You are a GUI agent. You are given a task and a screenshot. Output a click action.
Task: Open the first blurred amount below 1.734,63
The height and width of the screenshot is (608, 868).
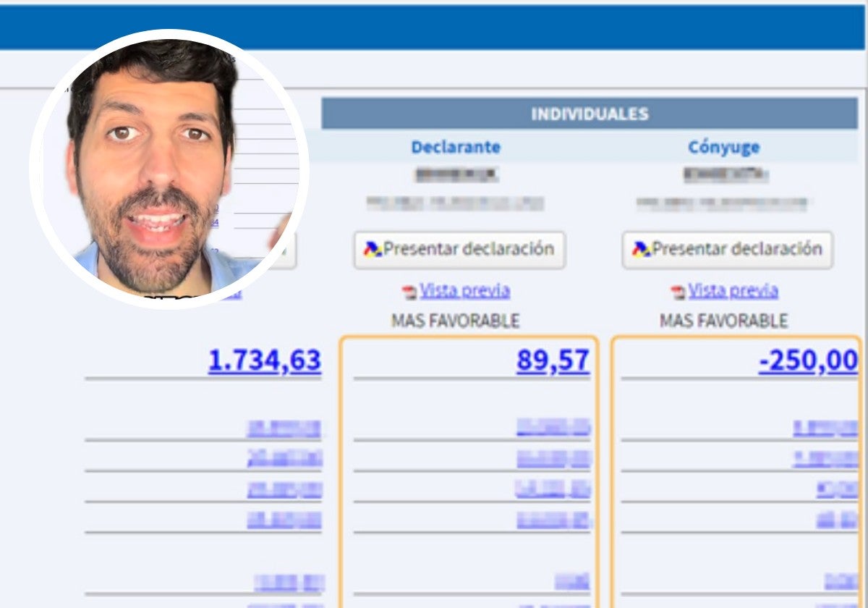click(284, 428)
